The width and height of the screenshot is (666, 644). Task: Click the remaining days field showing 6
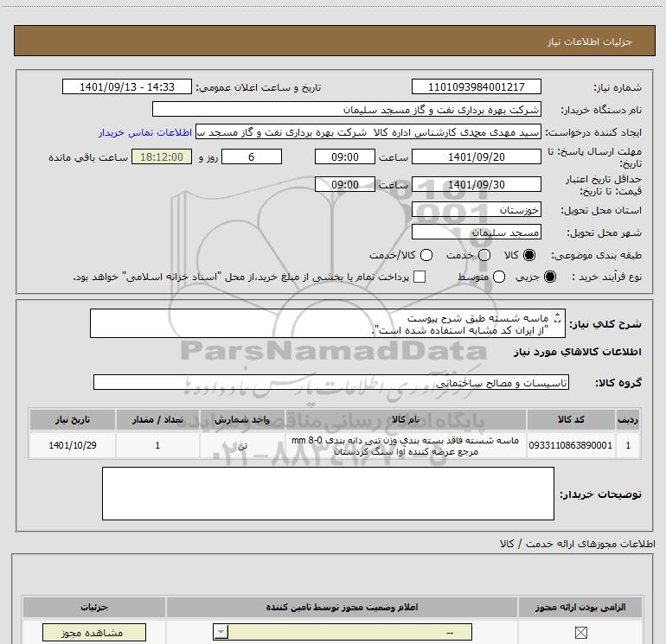point(252,157)
